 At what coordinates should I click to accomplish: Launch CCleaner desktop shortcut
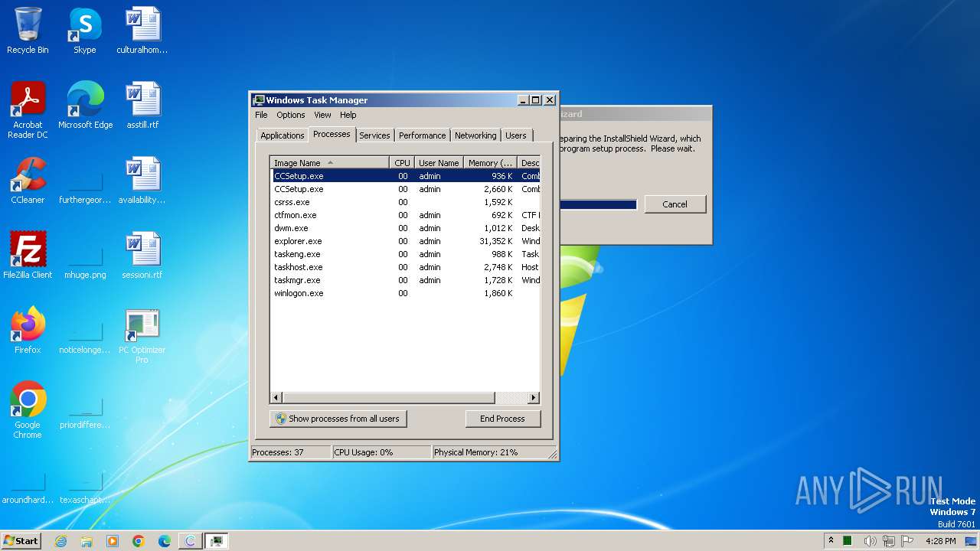pyautogui.click(x=28, y=181)
